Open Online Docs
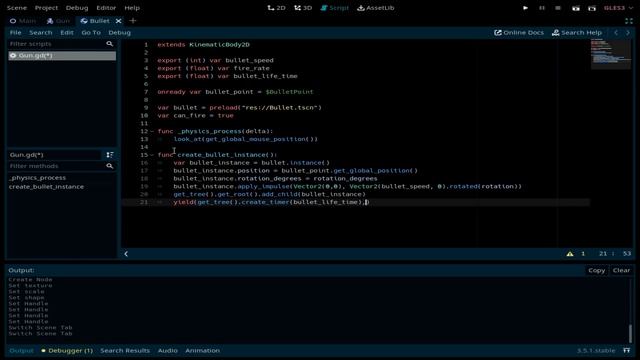 [519, 32]
